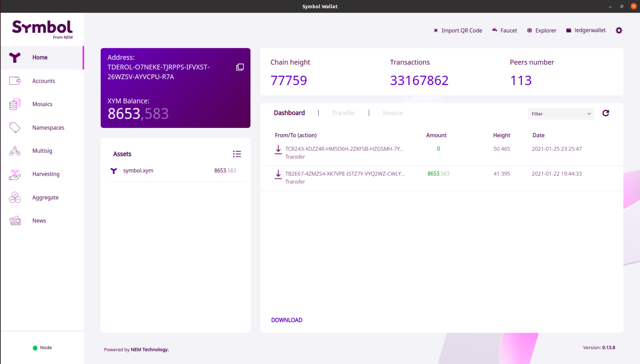
Task: Click the Harvesting plant icon
Action: coord(15,175)
